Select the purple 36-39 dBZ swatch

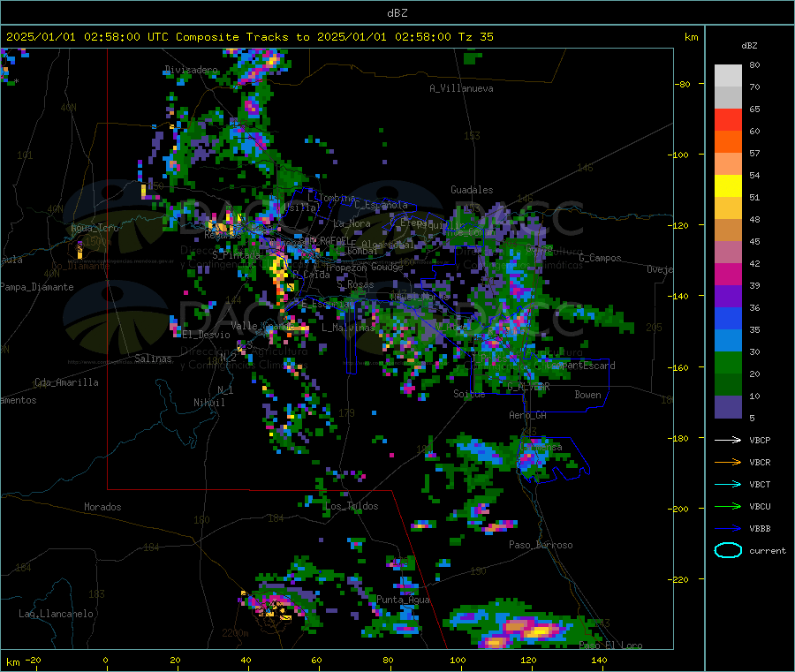(728, 297)
